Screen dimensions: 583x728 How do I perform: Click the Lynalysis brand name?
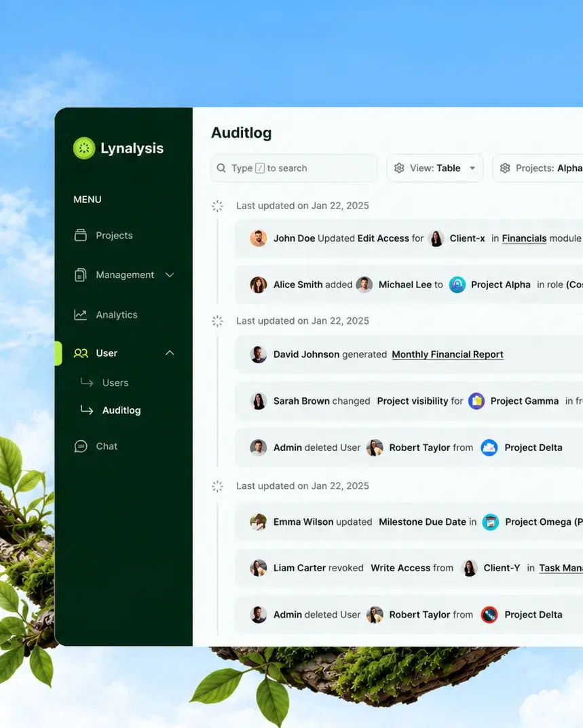[x=132, y=148]
